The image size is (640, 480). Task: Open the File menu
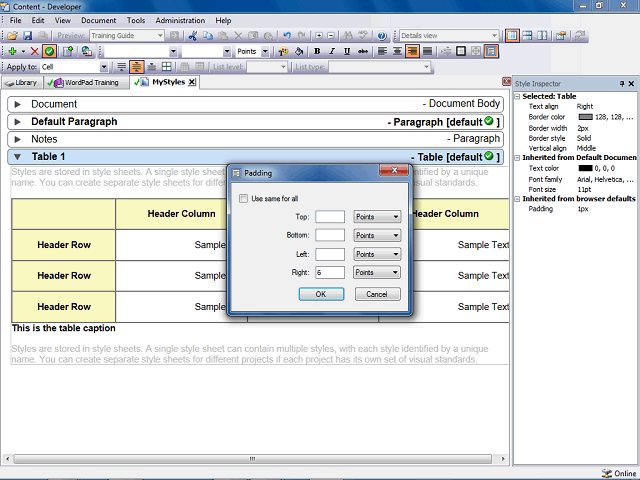[16, 20]
